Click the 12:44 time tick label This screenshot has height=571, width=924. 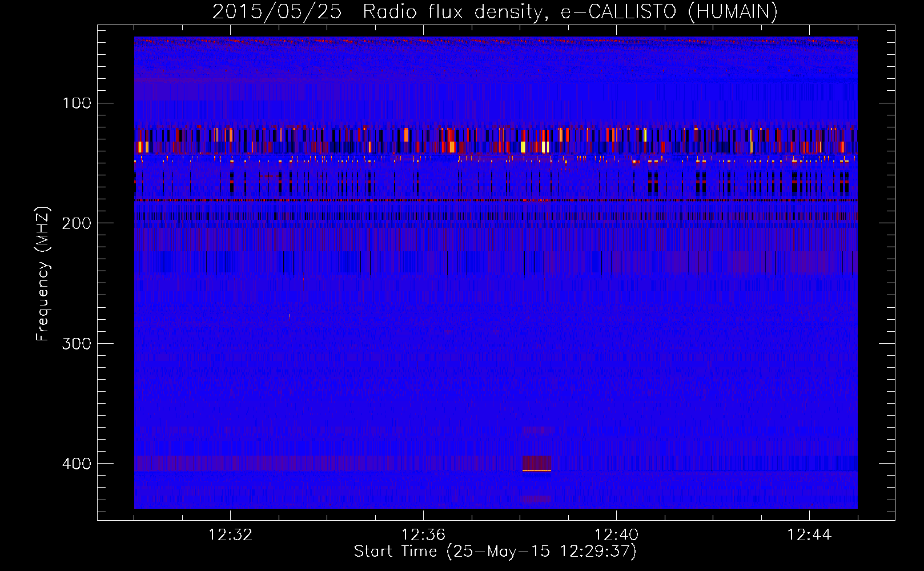tap(809, 535)
